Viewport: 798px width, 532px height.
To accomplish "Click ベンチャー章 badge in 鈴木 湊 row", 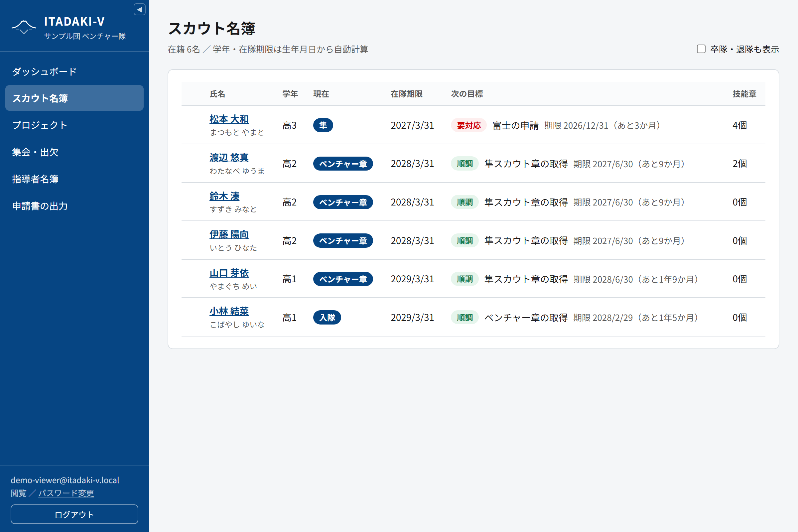I will click(343, 202).
